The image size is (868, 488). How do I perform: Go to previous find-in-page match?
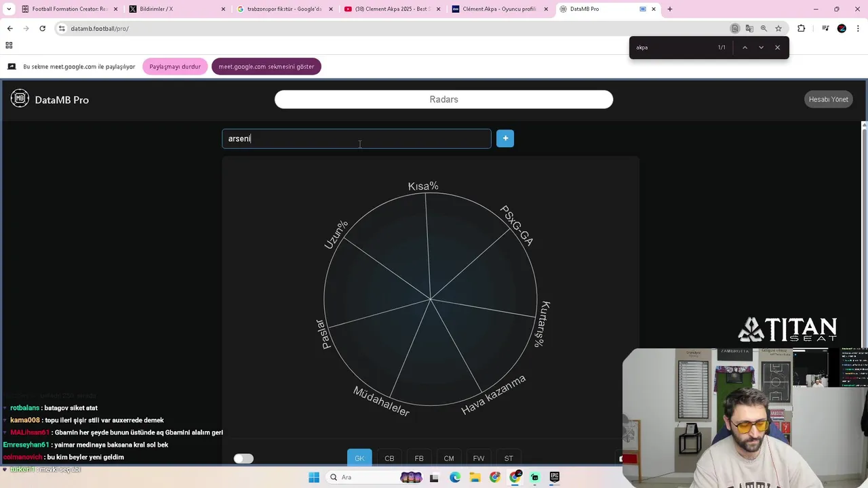click(x=745, y=47)
